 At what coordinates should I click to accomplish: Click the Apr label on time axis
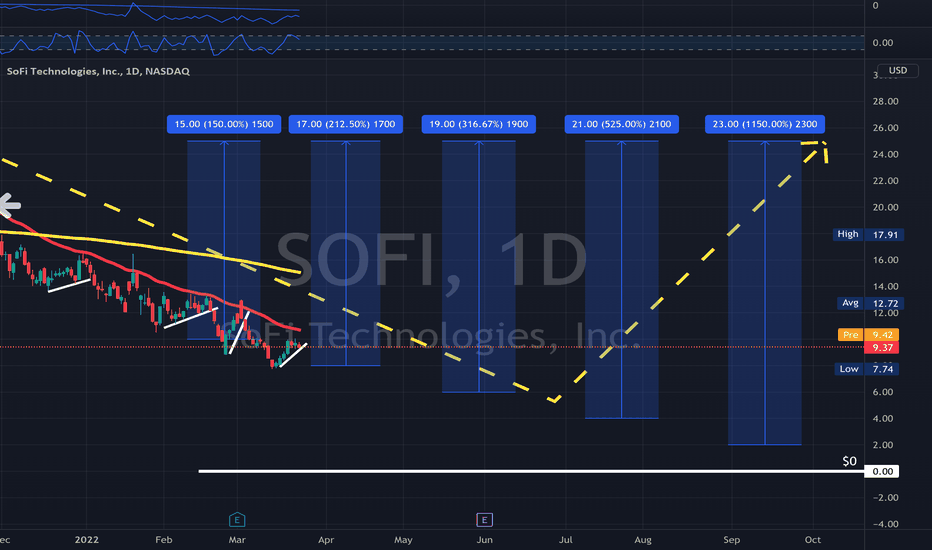(326, 540)
